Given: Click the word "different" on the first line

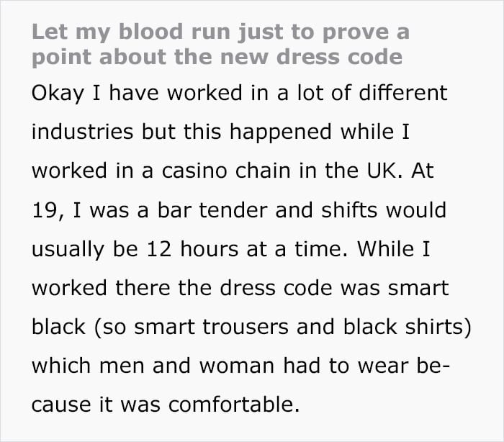Looking at the screenshot, I should [x=403, y=93].
